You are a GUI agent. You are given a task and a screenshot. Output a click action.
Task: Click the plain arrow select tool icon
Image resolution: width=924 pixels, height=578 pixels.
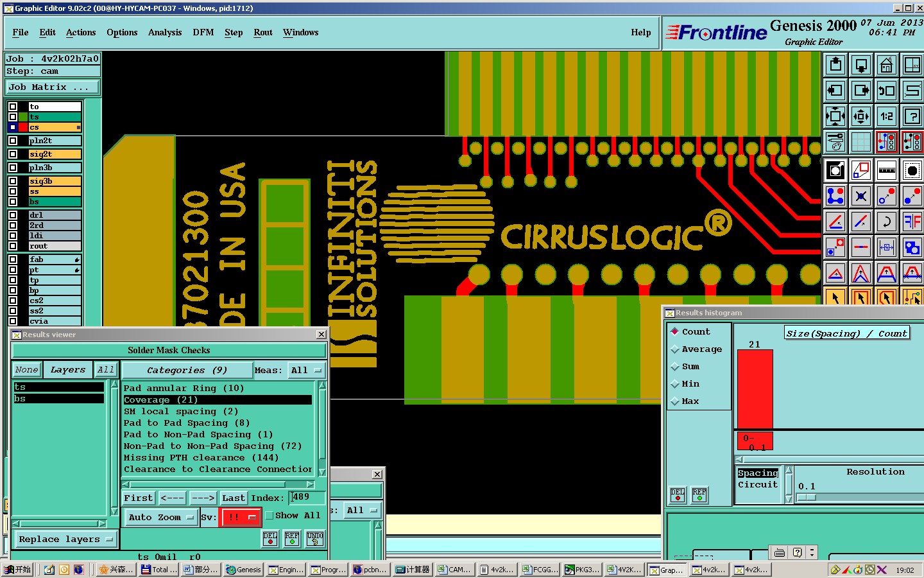click(835, 297)
